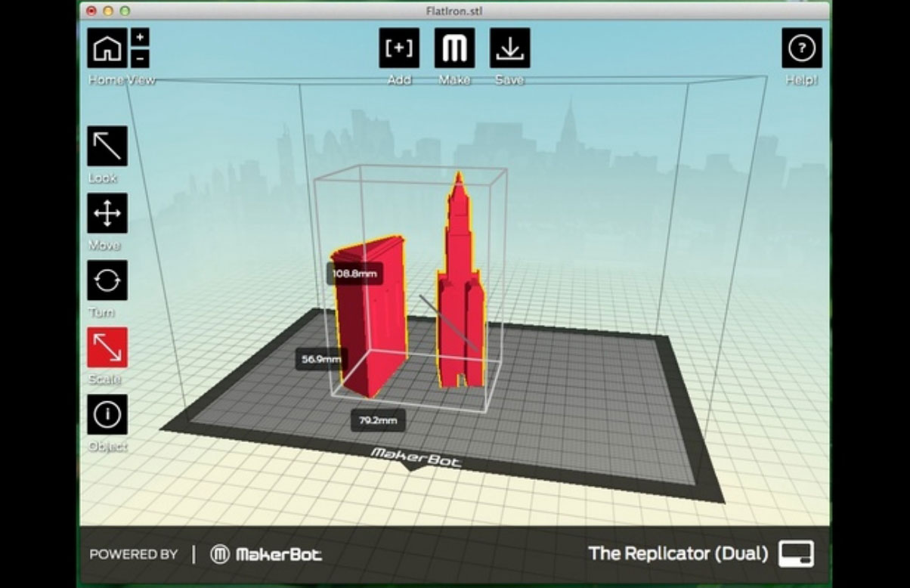Click the 56.9mm depth dimension label
Image resolution: width=910 pixels, height=588 pixels.
tap(321, 359)
